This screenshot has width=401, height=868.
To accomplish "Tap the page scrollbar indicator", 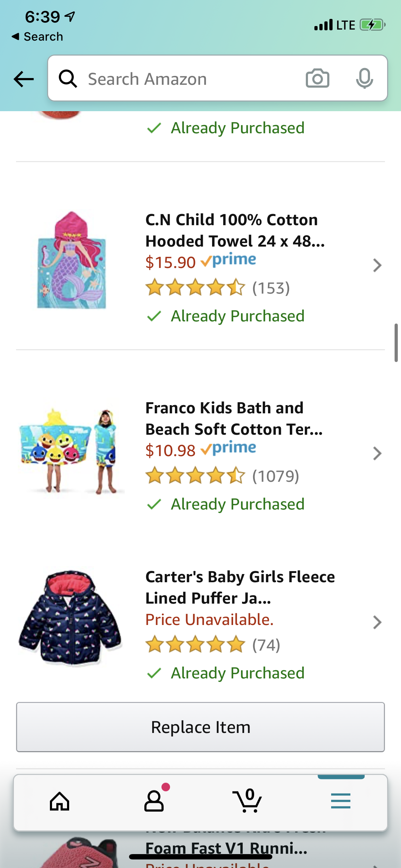I will point(396,343).
